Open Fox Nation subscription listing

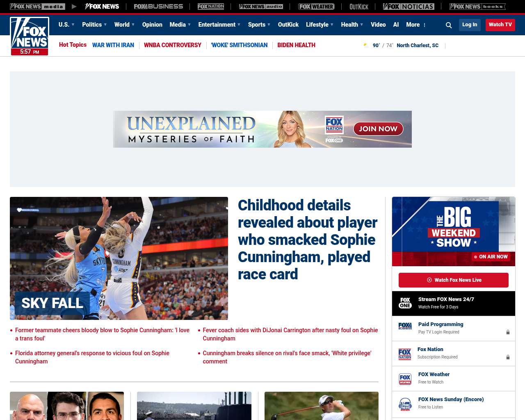[454, 354]
